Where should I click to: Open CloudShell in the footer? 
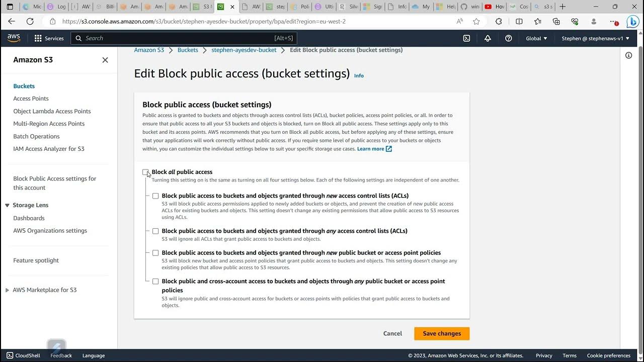point(23,355)
